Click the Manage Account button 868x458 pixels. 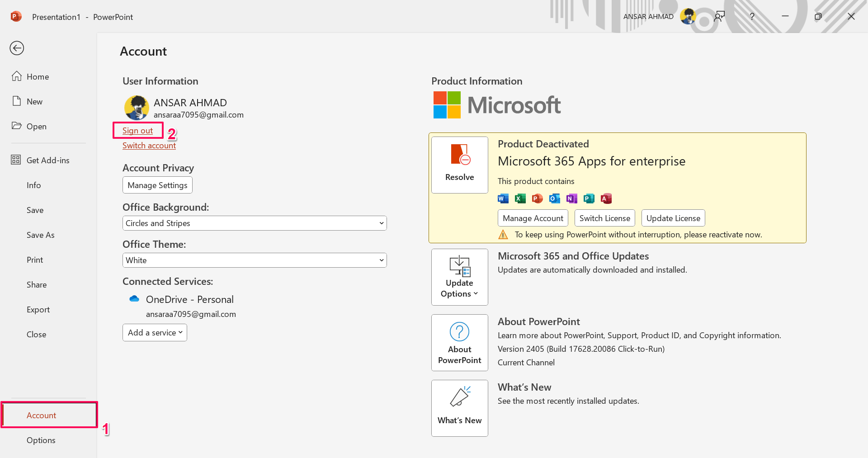(533, 218)
